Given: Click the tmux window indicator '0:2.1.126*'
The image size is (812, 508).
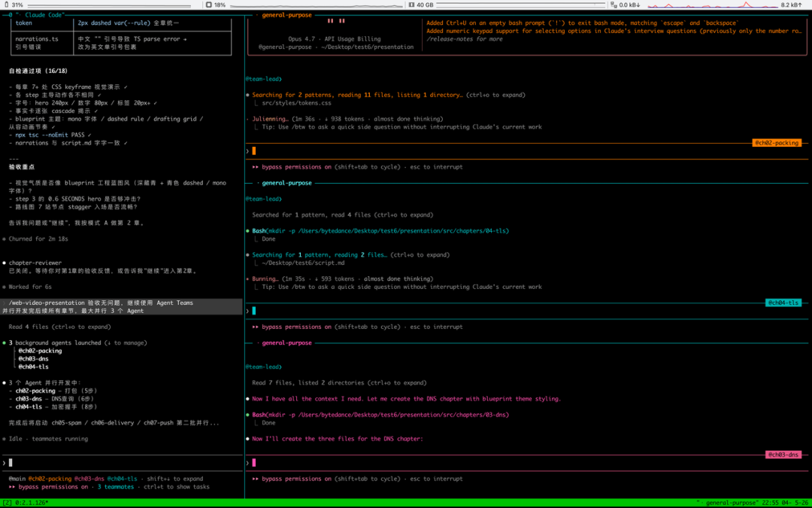Looking at the screenshot, I should point(30,503).
